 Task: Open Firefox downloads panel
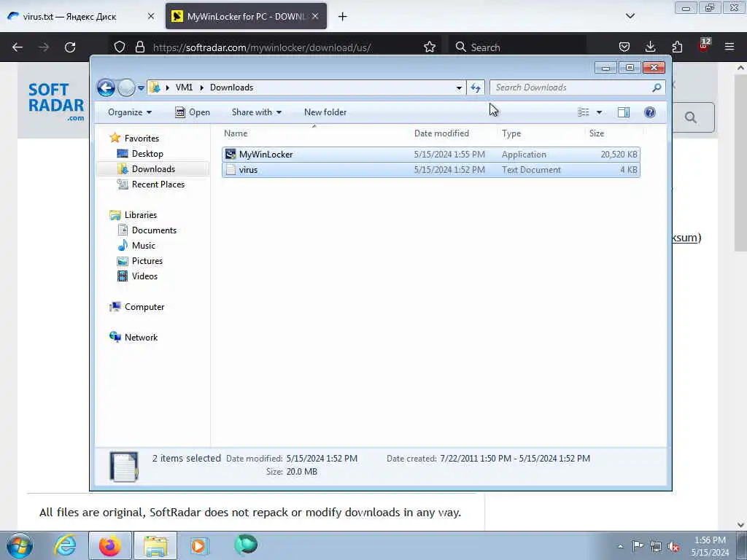click(x=650, y=47)
